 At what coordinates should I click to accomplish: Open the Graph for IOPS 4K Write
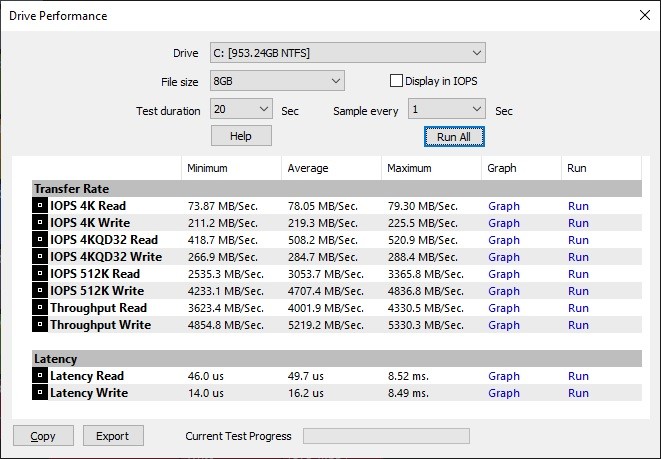[504, 223]
